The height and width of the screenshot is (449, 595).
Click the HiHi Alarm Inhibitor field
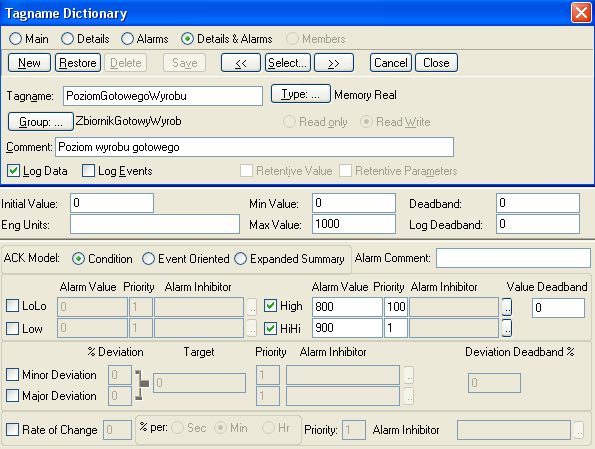[x=454, y=328]
